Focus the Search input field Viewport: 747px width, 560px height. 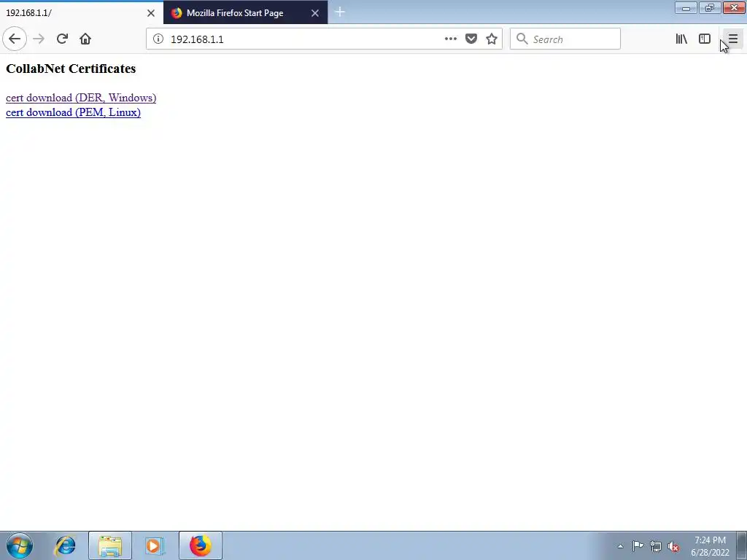click(565, 39)
